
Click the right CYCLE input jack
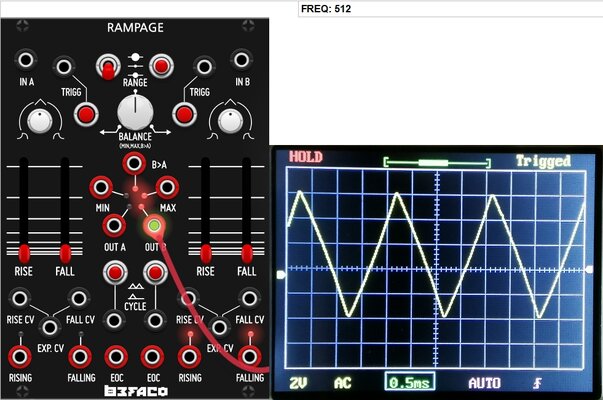(155, 320)
